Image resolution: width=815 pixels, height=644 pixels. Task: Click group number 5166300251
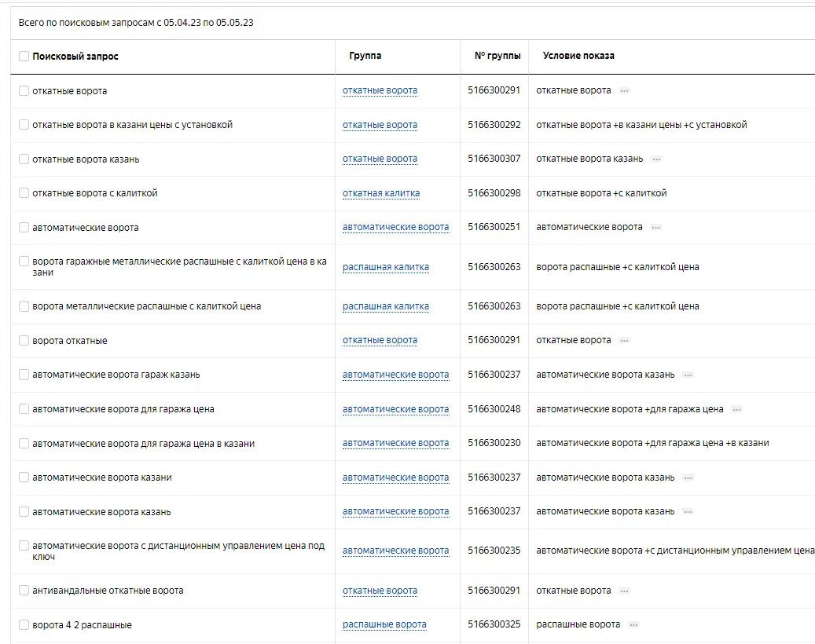point(494,227)
